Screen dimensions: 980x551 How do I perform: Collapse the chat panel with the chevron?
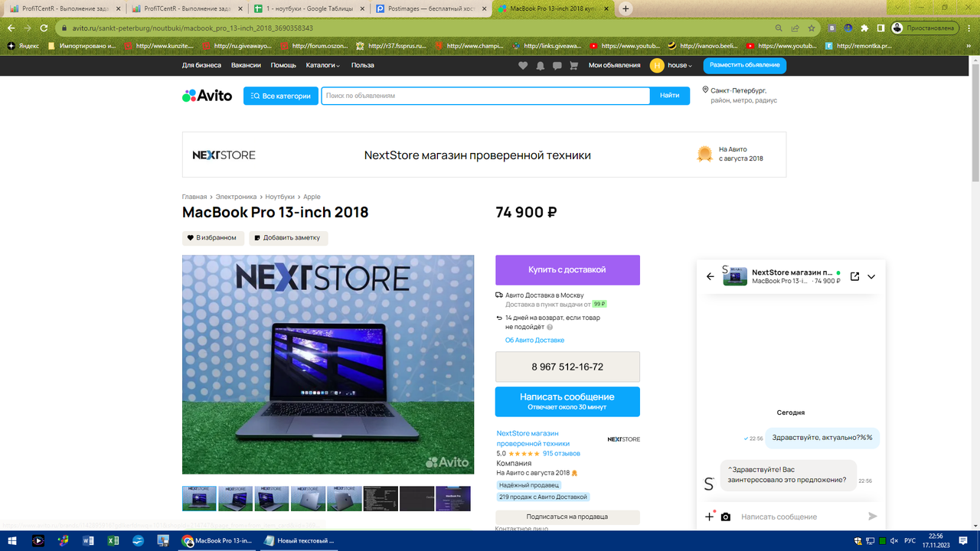coord(871,276)
